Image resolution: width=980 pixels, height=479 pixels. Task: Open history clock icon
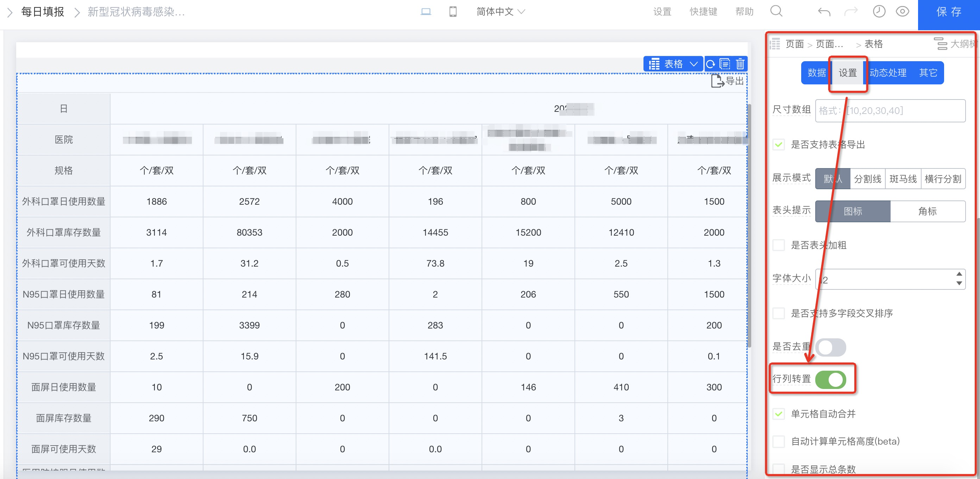pos(879,11)
